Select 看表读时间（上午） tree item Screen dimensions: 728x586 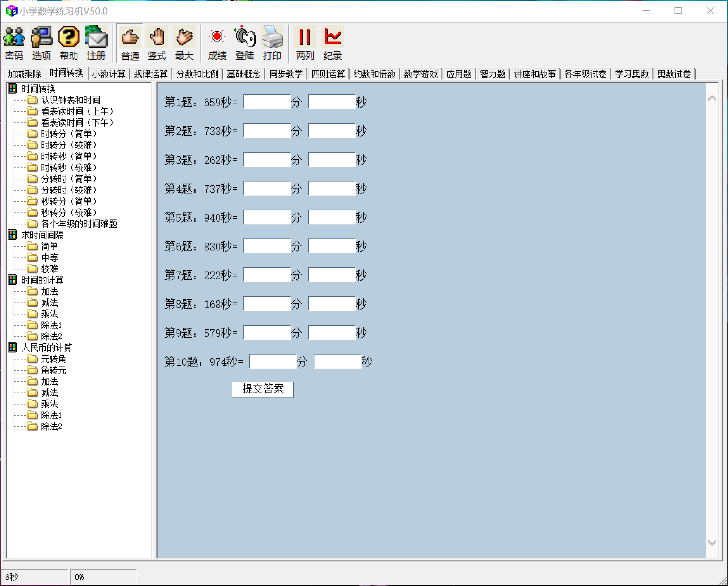(x=77, y=111)
